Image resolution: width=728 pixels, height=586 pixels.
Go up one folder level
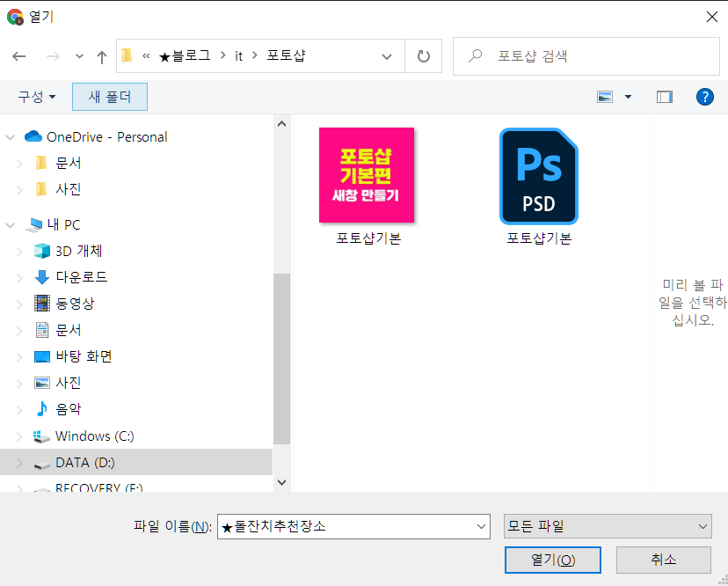pos(102,56)
